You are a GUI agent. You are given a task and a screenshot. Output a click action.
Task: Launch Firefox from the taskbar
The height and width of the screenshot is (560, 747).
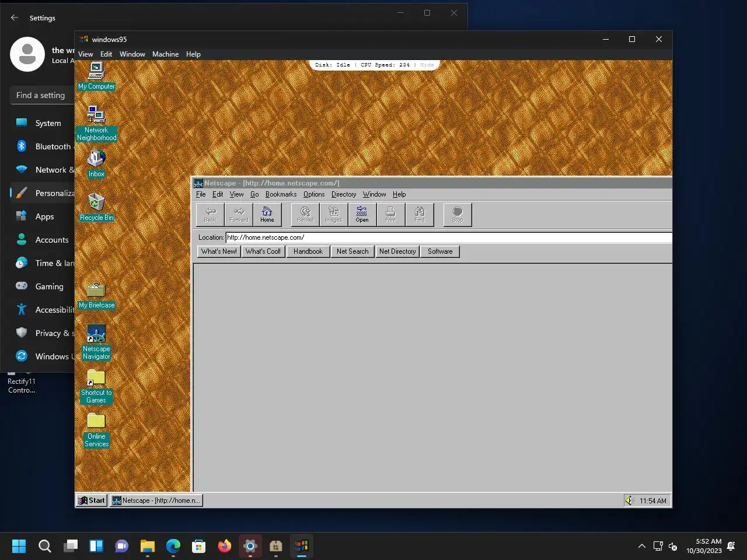click(x=225, y=546)
